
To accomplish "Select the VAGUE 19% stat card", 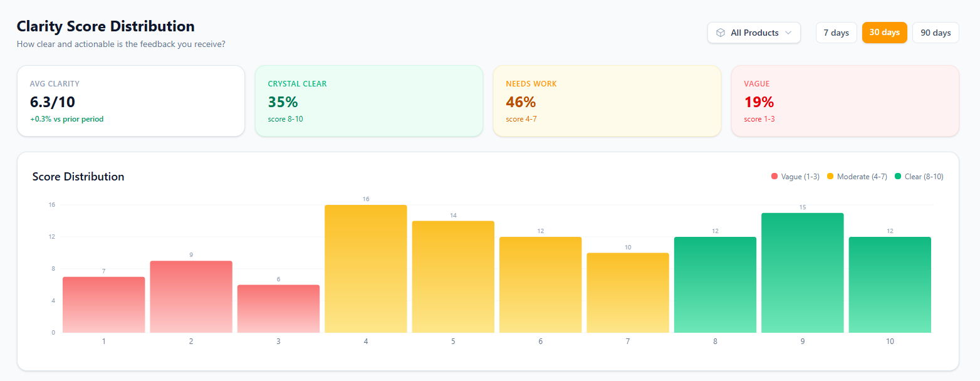I will [x=845, y=100].
